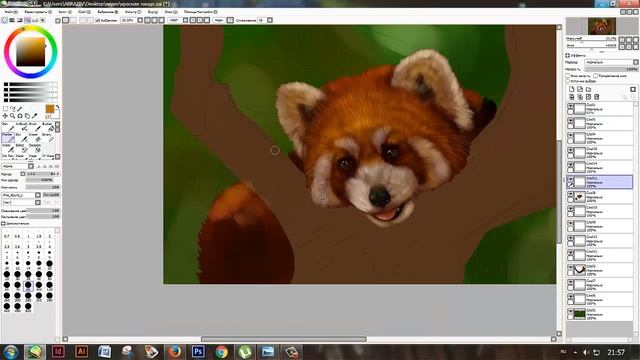Select the zoom magnifier tool
This screenshot has height=360, width=640.
coord(13,116)
